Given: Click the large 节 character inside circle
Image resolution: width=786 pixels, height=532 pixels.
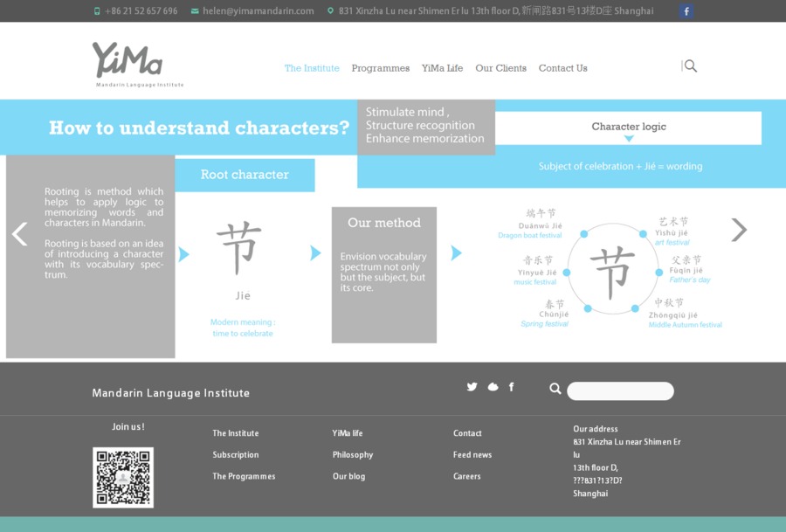Looking at the screenshot, I should (612, 273).
